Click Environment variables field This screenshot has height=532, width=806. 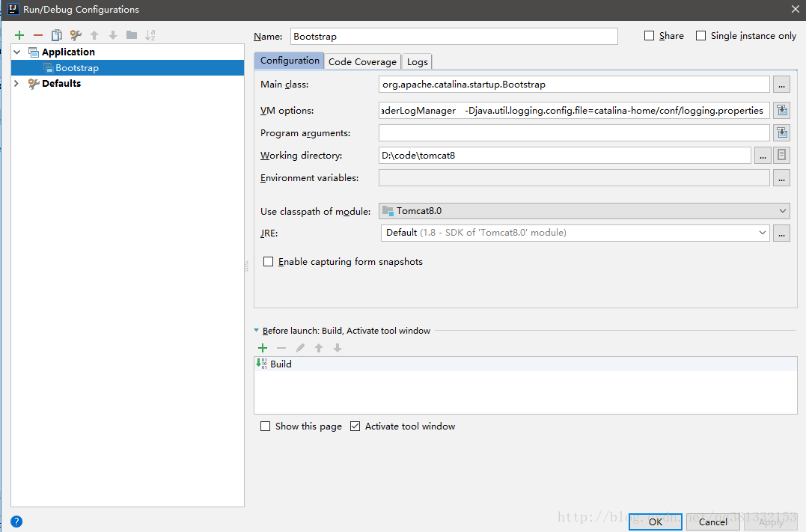point(574,178)
